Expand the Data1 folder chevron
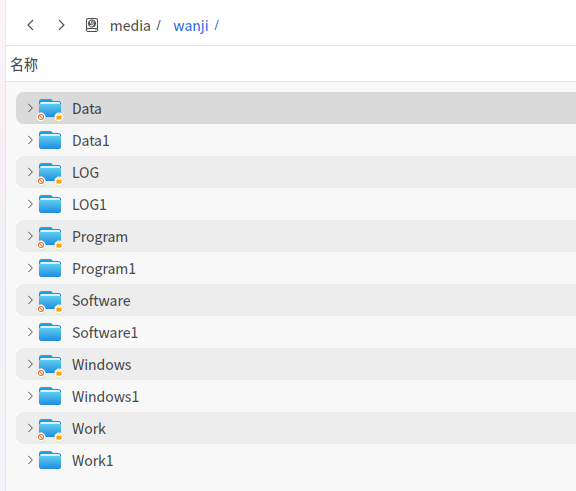The width and height of the screenshot is (576, 491). coord(30,140)
